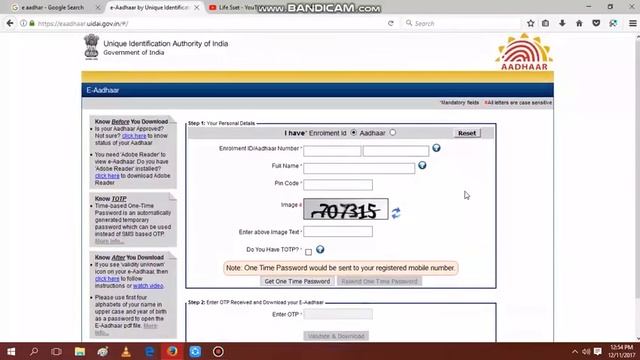
Task: Open Task View on the taskbar
Action: pos(57,351)
